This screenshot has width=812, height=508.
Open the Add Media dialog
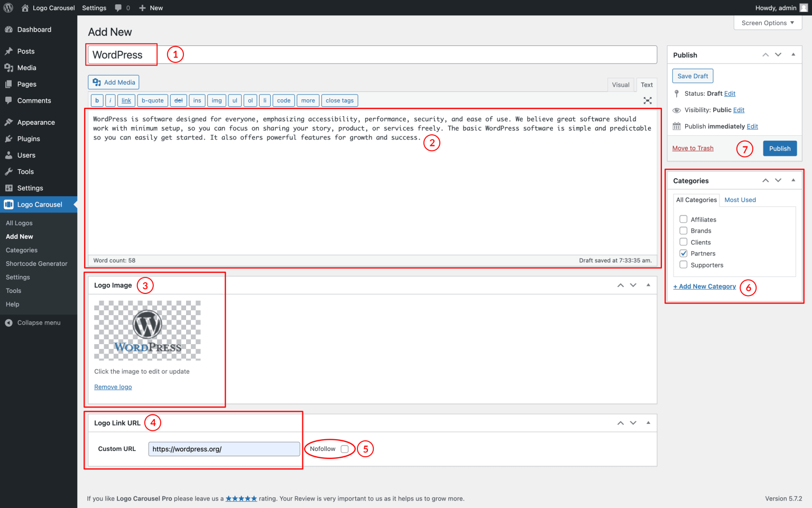click(x=113, y=82)
